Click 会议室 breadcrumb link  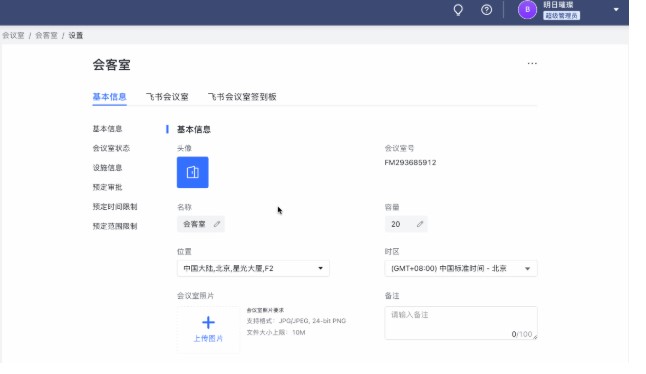point(13,35)
